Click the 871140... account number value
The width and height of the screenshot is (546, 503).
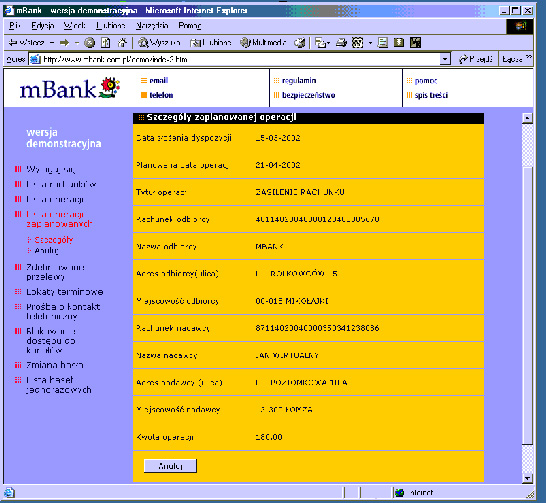click(317, 328)
